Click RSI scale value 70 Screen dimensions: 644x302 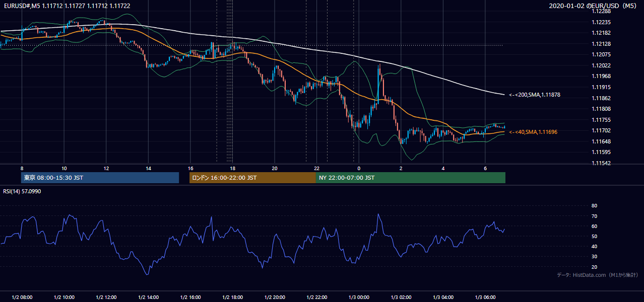pyautogui.click(x=594, y=216)
